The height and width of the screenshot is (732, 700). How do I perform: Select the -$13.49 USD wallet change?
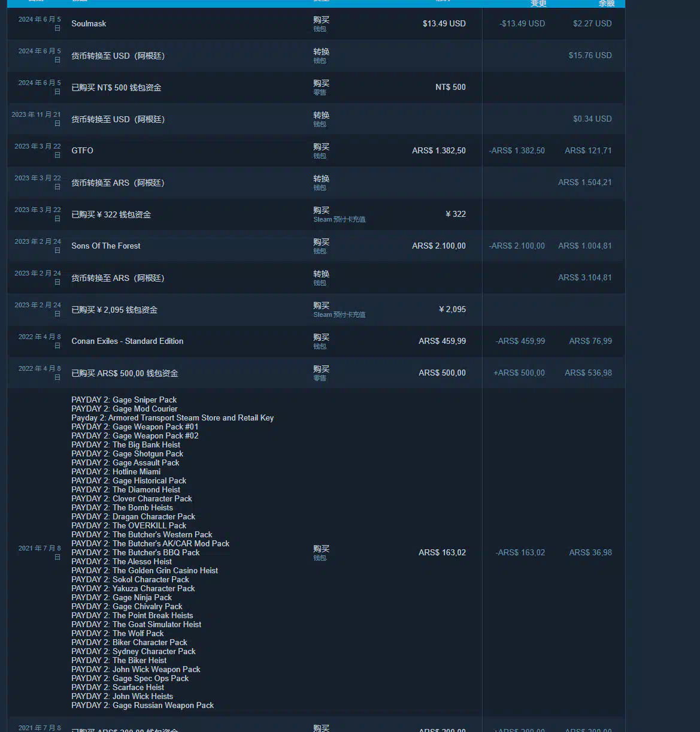click(522, 23)
